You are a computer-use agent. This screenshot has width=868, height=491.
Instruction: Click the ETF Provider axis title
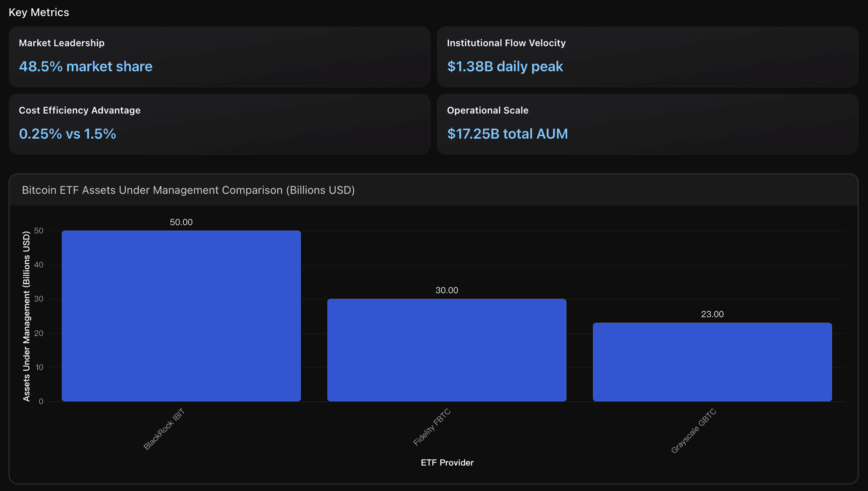pyautogui.click(x=447, y=463)
